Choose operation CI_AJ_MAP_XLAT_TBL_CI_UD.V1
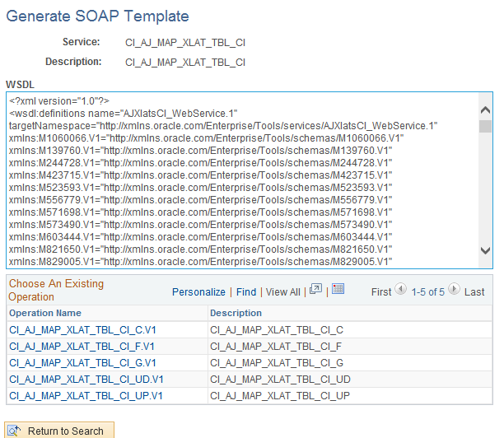 pyautogui.click(x=86, y=379)
